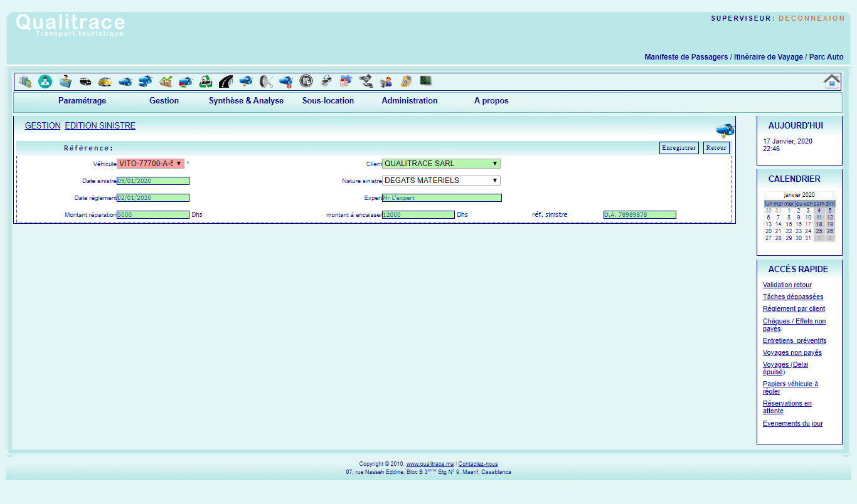Viewport: 857px width, 504px height.
Task: Click the padlock security toolbar icon
Action: click(406, 81)
